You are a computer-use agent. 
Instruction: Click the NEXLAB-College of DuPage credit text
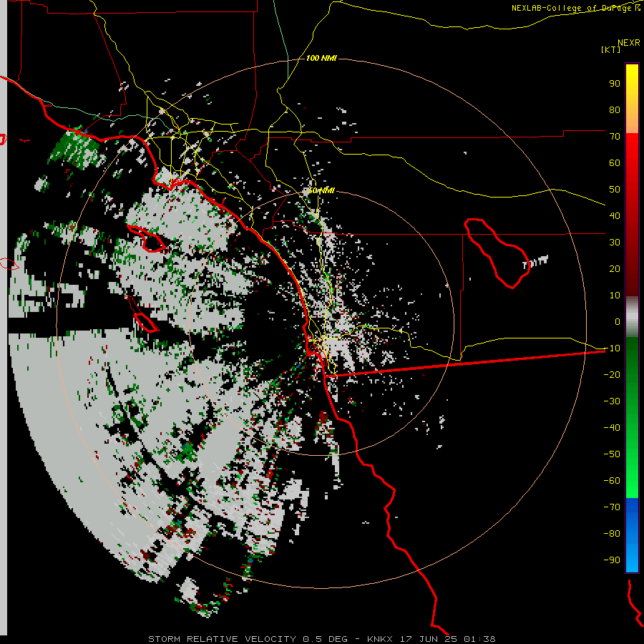[575, 8]
